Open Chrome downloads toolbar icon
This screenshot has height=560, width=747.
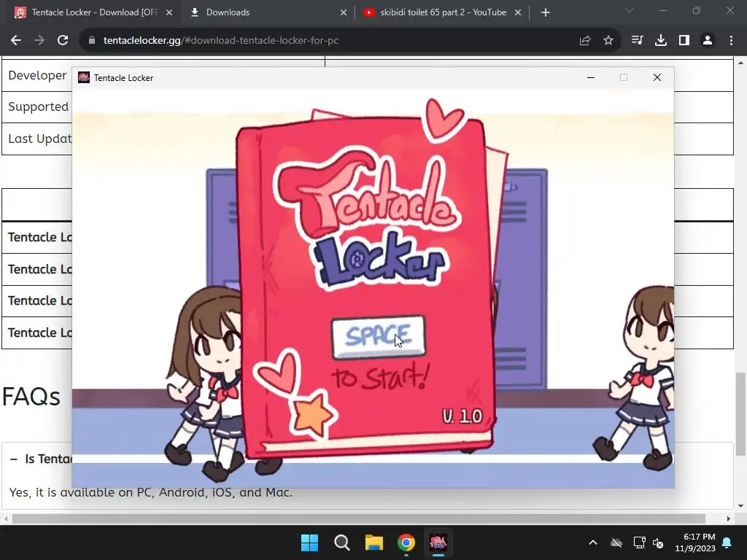pyautogui.click(x=660, y=41)
